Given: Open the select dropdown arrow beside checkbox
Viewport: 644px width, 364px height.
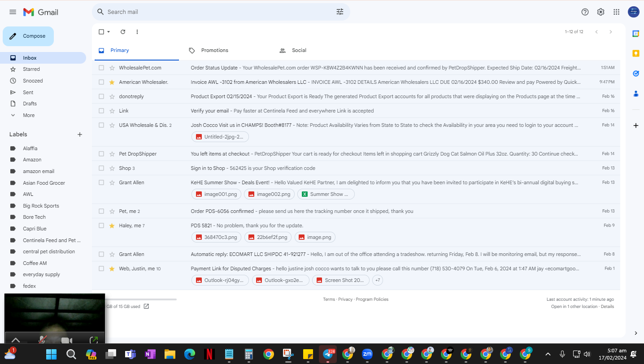Looking at the screenshot, I should pyautogui.click(x=109, y=32).
